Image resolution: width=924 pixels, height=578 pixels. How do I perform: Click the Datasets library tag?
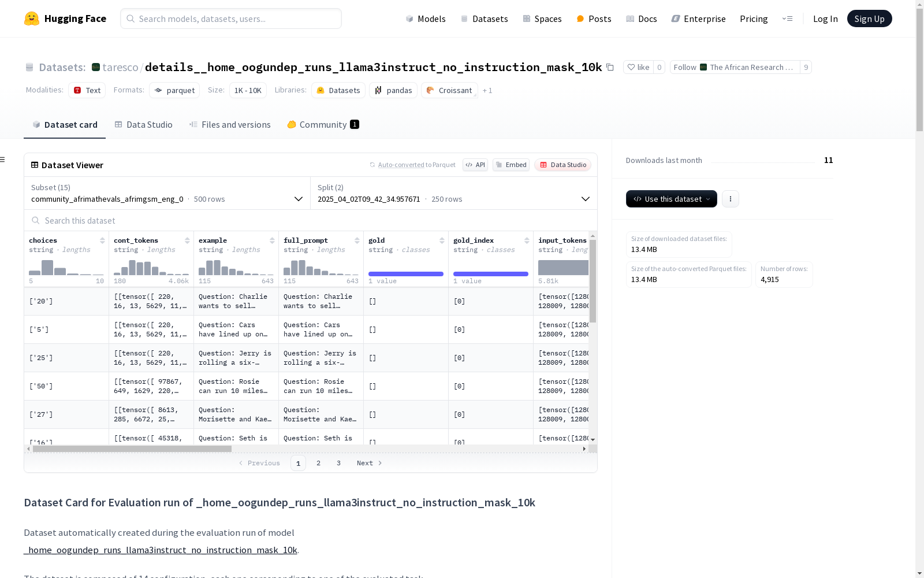[x=338, y=90]
